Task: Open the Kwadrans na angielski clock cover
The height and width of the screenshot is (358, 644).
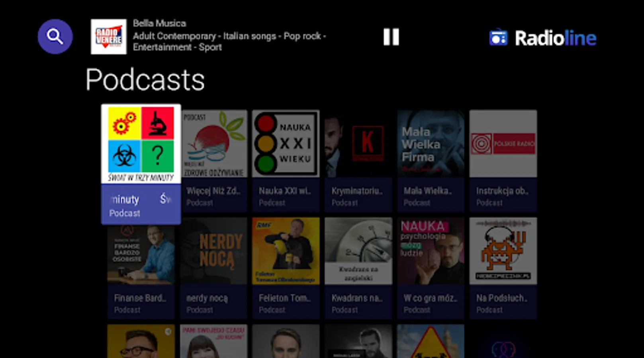Action: click(358, 251)
